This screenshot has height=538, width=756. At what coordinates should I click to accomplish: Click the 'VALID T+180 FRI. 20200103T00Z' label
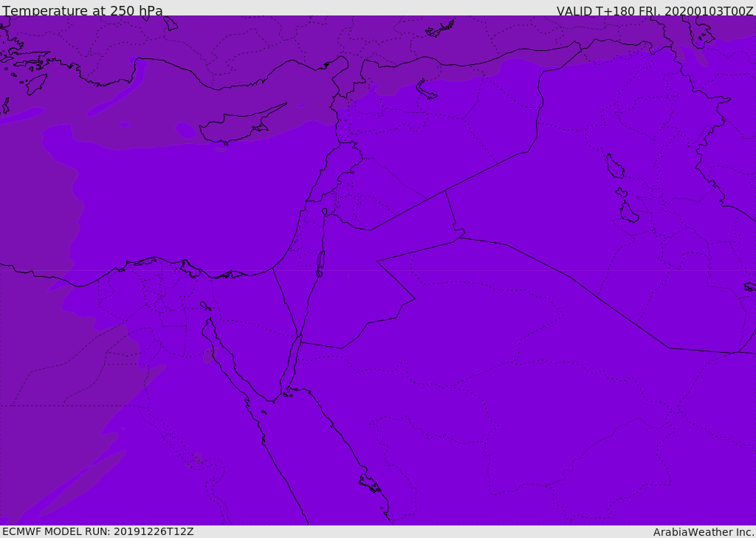(655, 11)
